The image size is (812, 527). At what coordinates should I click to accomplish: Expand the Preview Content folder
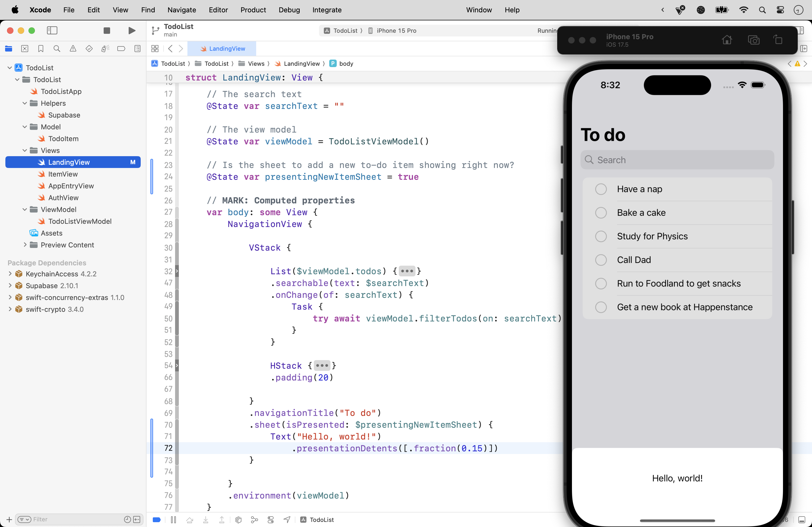pyautogui.click(x=25, y=245)
